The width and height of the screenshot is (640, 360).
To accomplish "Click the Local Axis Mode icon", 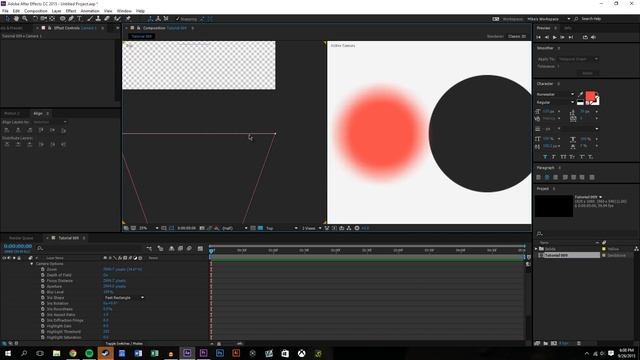I will (150, 19).
